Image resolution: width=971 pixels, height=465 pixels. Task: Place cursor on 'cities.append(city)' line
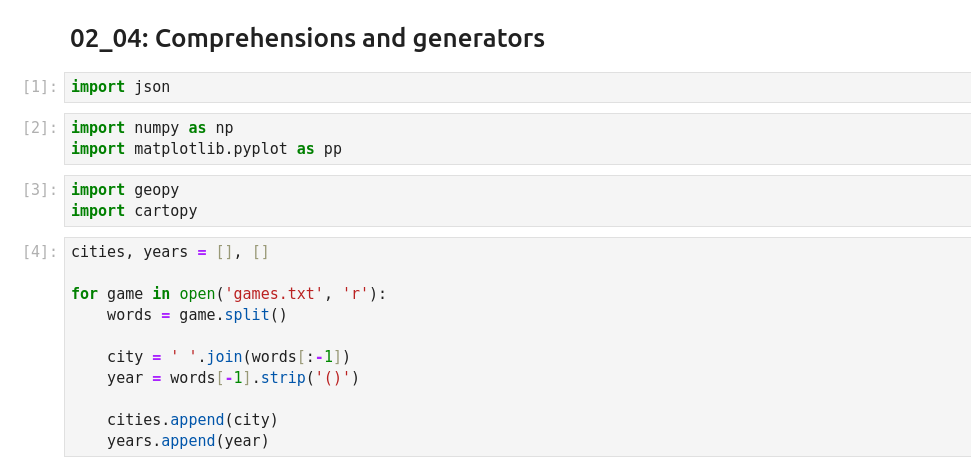pos(193,420)
